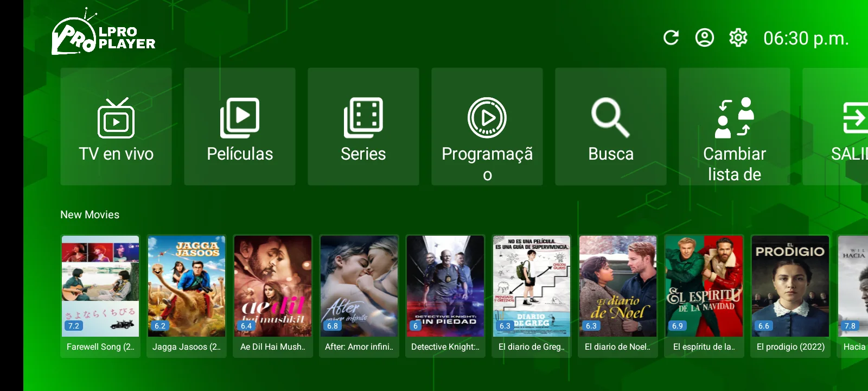Click the LPRO Player logo
The image size is (868, 391).
coord(103,32)
